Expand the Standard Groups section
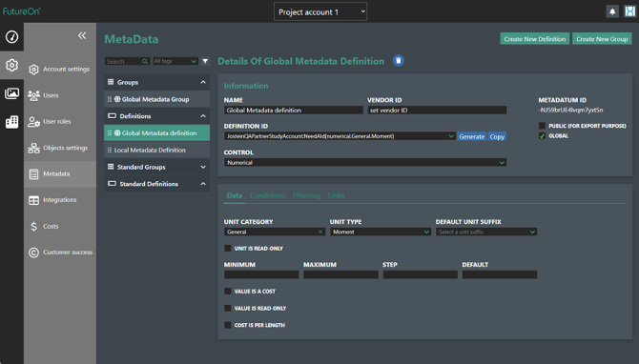This screenshot has height=364, width=639. point(203,167)
